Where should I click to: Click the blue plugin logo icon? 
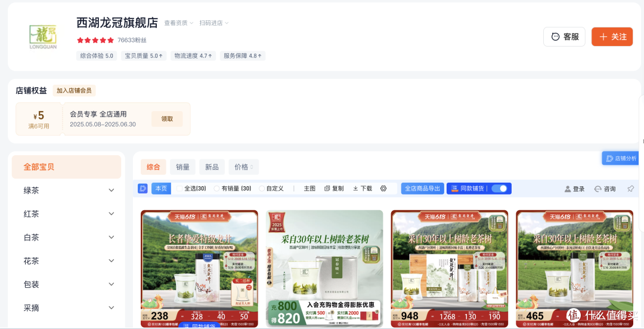pyautogui.click(x=143, y=188)
